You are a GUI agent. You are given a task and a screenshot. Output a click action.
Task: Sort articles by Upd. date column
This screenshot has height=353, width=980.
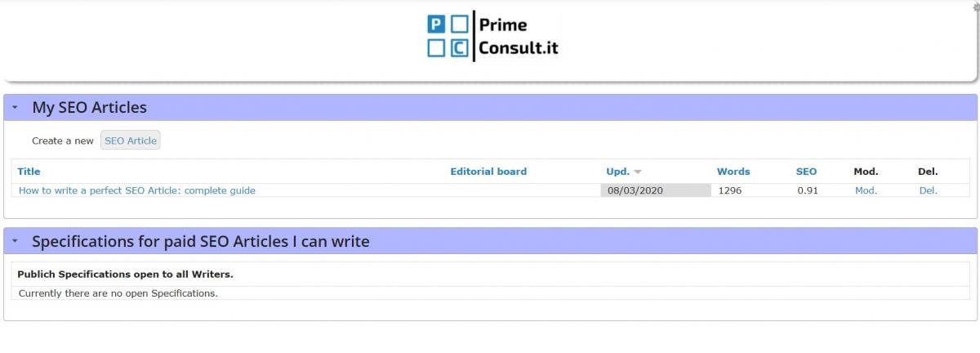617,172
